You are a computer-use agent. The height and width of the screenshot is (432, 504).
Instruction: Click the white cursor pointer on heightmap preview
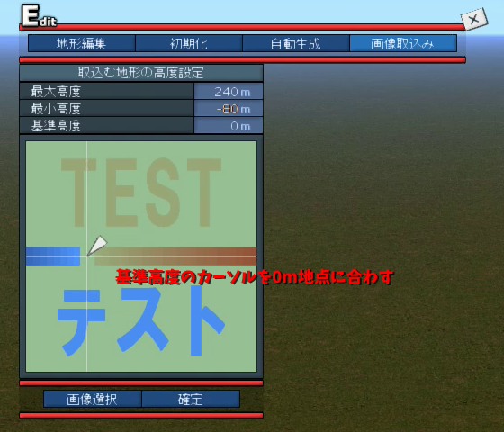[x=97, y=245]
